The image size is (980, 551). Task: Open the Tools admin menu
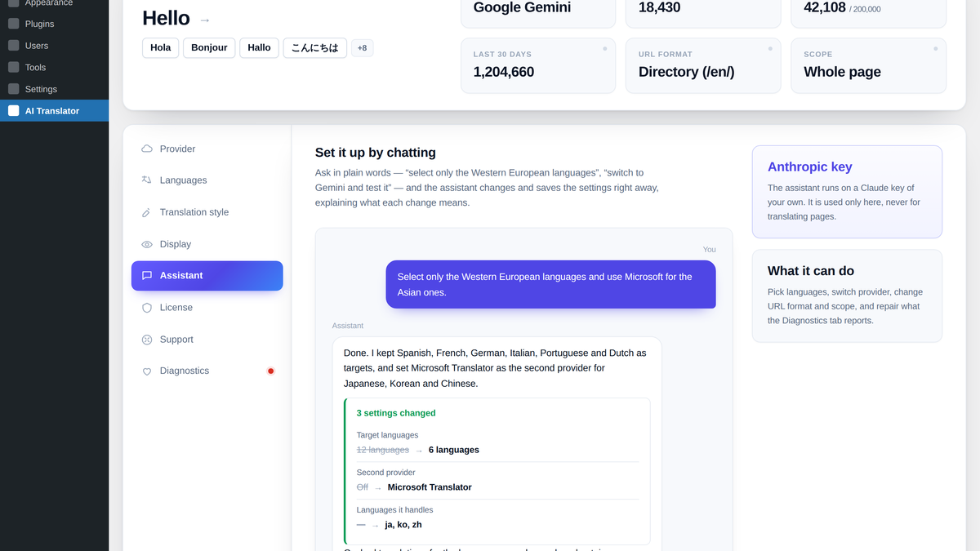point(54,67)
